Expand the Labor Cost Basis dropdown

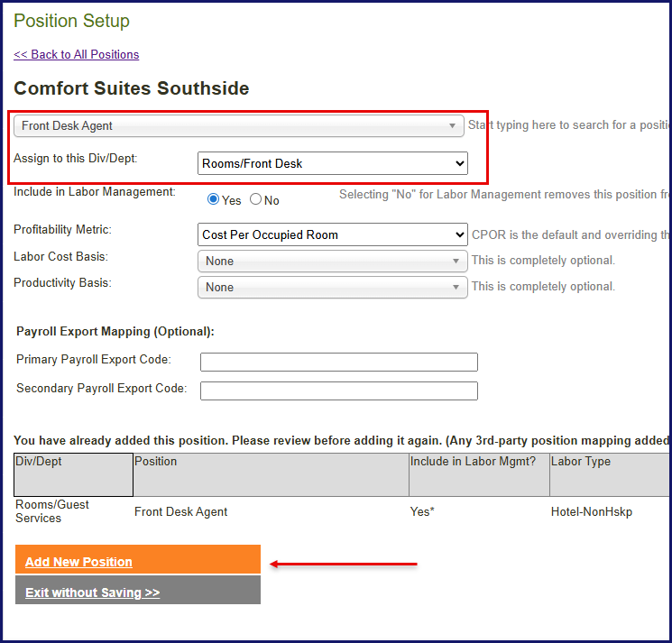332,262
